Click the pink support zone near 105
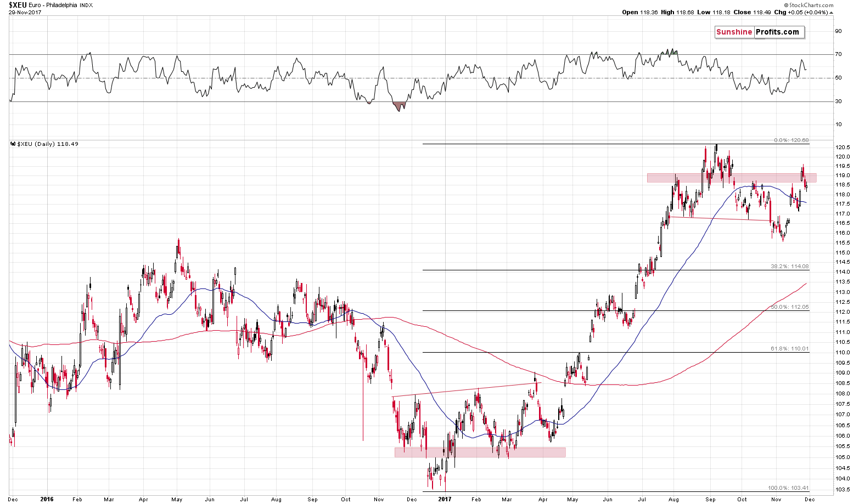859x504 pixels. [x=480, y=452]
